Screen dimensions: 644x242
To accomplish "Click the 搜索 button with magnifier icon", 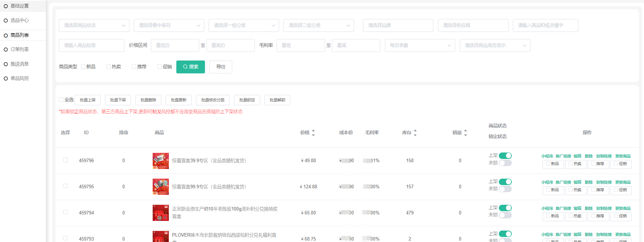I will pos(190,67).
